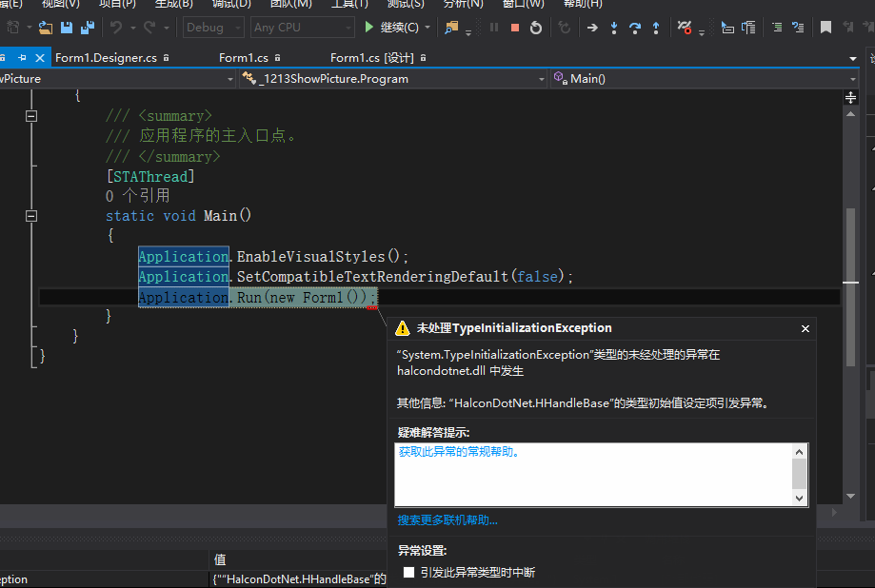This screenshot has width=875, height=588.
Task: Select the Step Over icon
Action: tap(636, 27)
